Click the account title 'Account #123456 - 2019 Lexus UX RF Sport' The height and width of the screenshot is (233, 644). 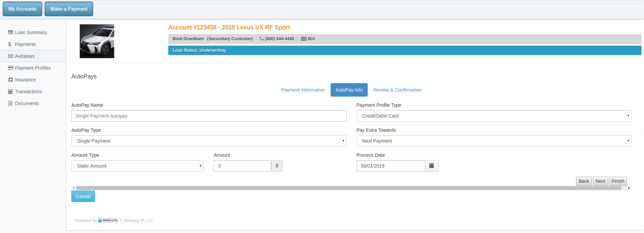[x=229, y=27]
